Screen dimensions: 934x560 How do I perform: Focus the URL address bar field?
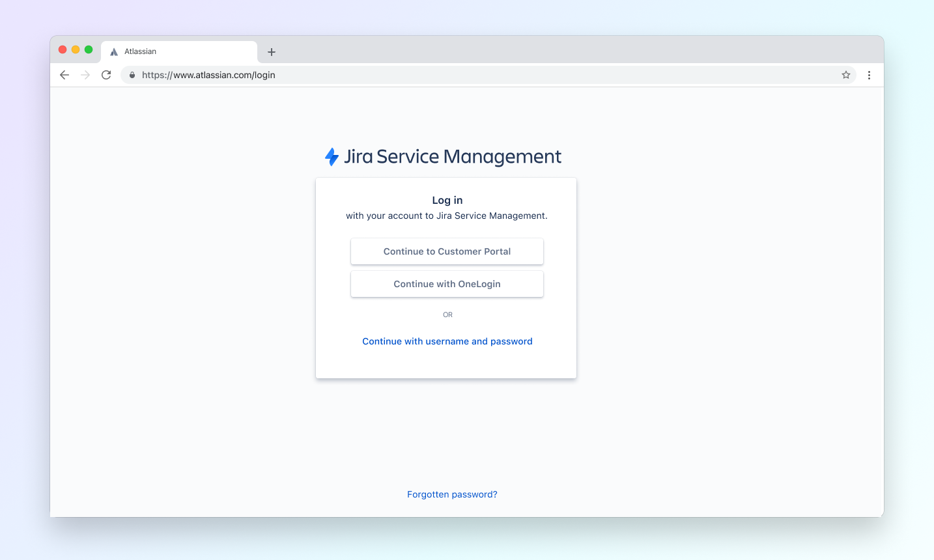(x=488, y=75)
